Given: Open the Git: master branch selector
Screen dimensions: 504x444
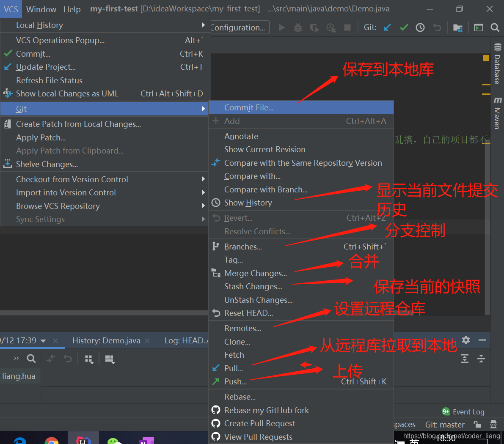Looking at the screenshot, I should click(444, 425).
